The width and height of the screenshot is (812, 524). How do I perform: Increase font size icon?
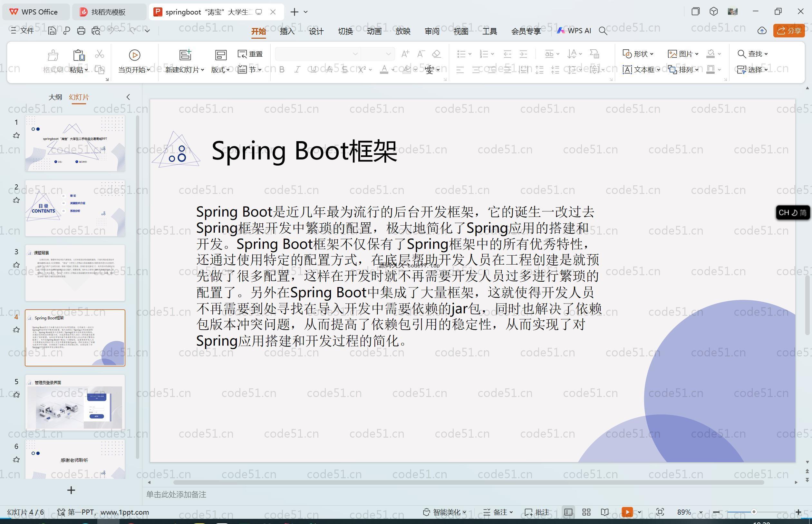click(405, 54)
